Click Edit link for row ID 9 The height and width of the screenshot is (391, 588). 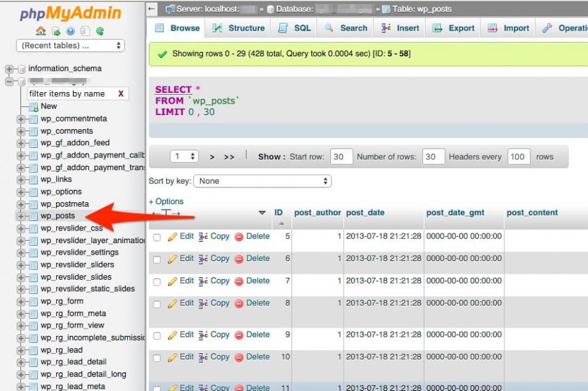pyautogui.click(x=187, y=335)
